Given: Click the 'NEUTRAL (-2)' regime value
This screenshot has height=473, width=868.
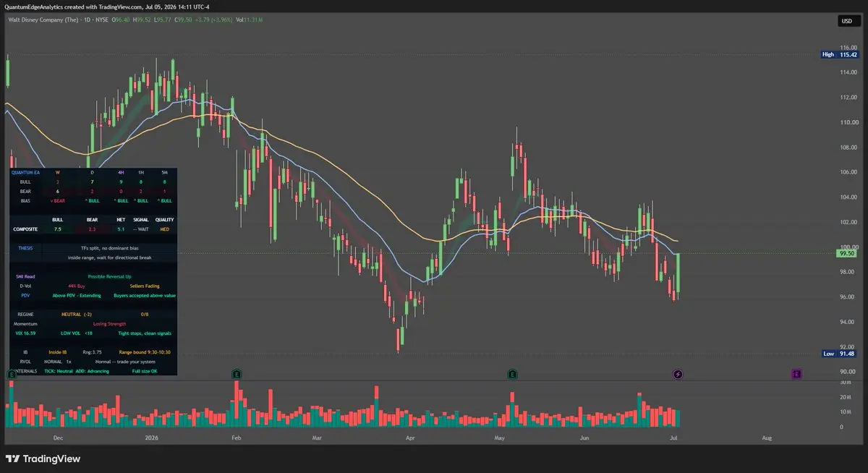Looking at the screenshot, I should [x=77, y=314].
